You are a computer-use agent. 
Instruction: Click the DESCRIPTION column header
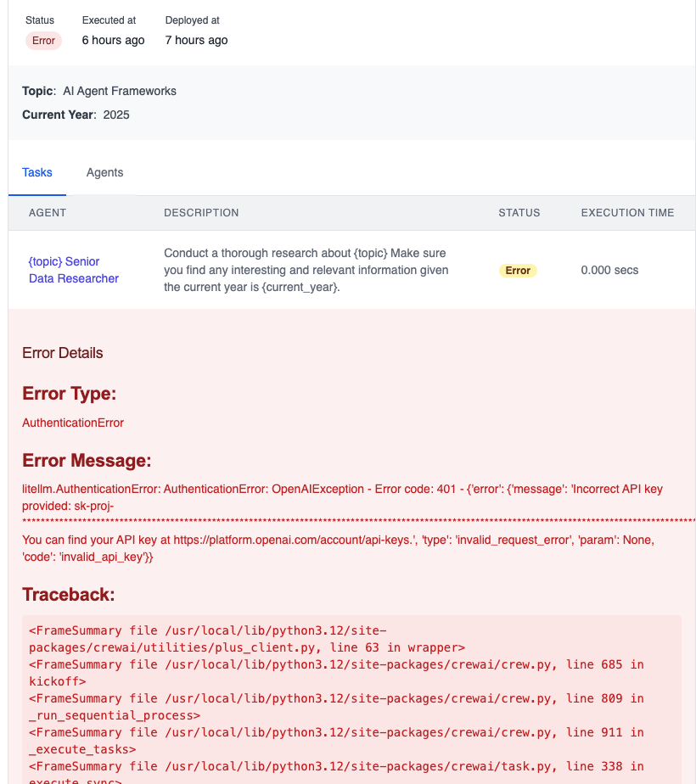coord(201,213)
